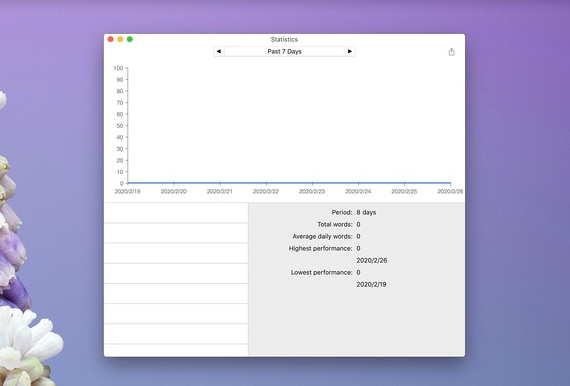Maximize the Statistics window
Screen dimensions: 570x386
(x=130, y=39)
